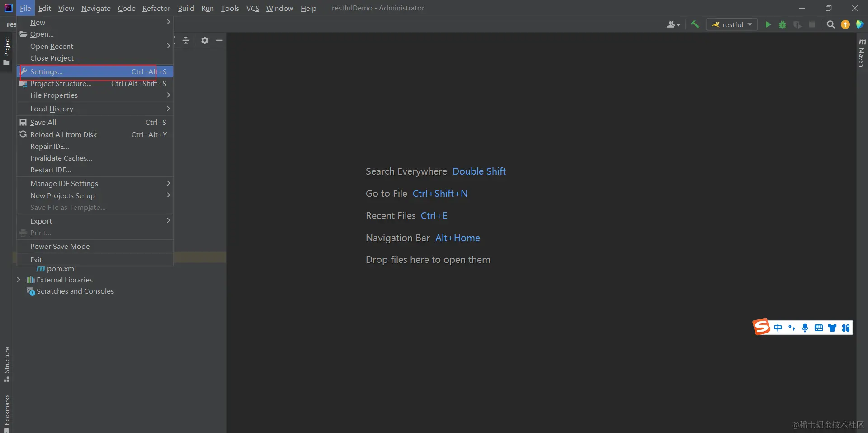Open the restful run configuration dropdown

coord(732,24)
